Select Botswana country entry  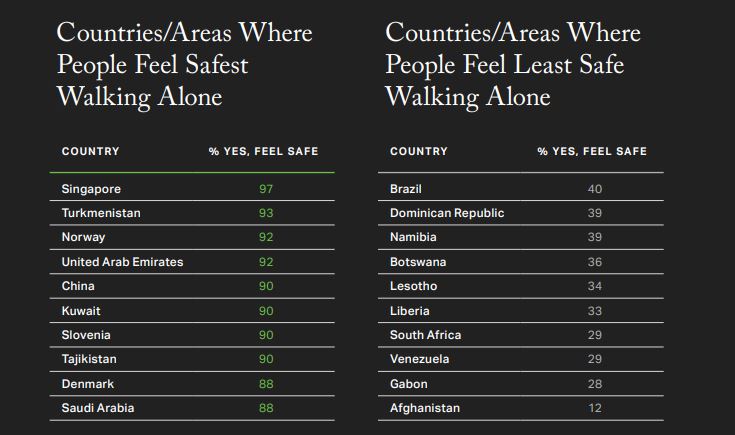(x=418, y=262)
